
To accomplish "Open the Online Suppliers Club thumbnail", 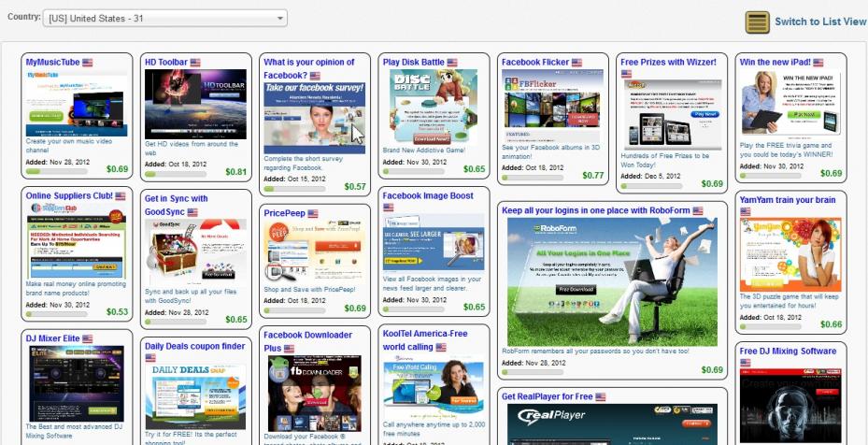I will 77,240.
